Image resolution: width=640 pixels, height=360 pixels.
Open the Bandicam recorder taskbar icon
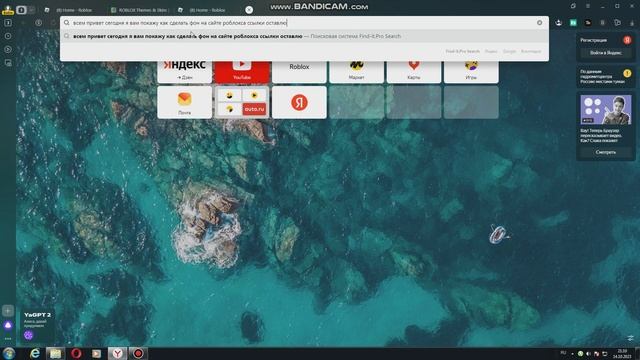click(138, 353)
